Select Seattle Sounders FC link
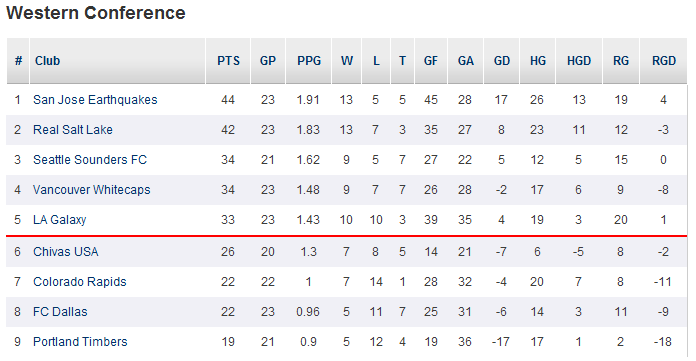The width and height of the screenshot is (696, 361). tap(90, 160)
